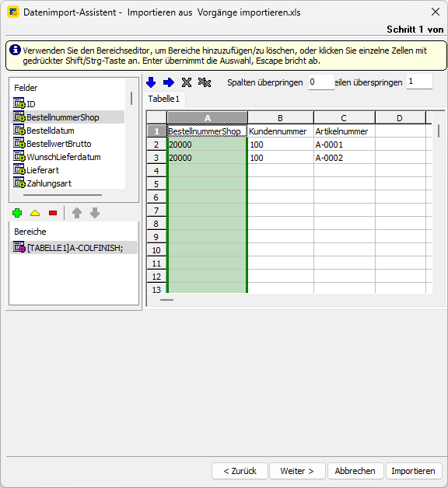Move range down with gray down arrow
448x488 pixels.
pos(95,213)
